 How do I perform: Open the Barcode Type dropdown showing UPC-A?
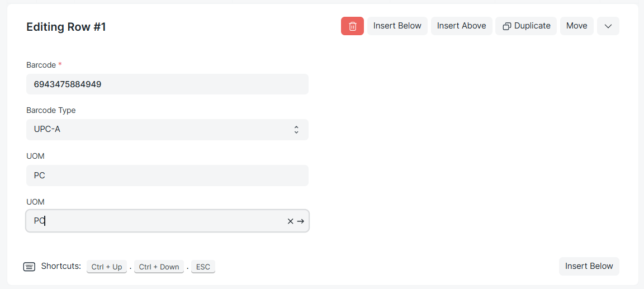point(167,130)
